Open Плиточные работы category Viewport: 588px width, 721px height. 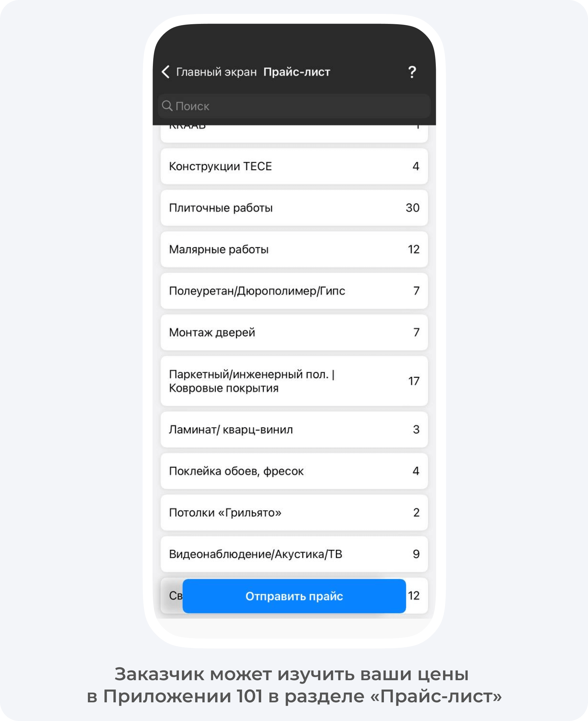point(294,208)
